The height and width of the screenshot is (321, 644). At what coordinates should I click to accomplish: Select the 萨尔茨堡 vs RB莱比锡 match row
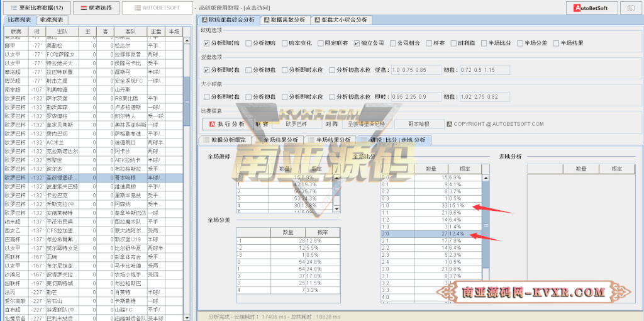(94, 98)
